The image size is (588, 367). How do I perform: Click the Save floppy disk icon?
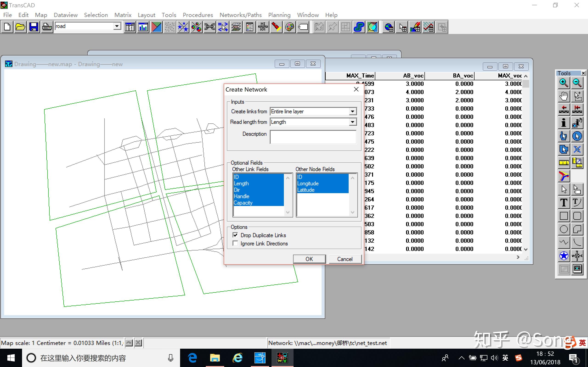[34, 27]
